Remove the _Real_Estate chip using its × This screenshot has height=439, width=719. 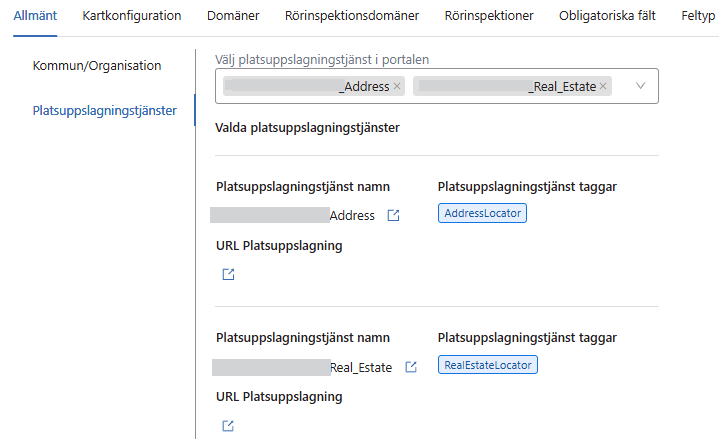coord(603,87)
